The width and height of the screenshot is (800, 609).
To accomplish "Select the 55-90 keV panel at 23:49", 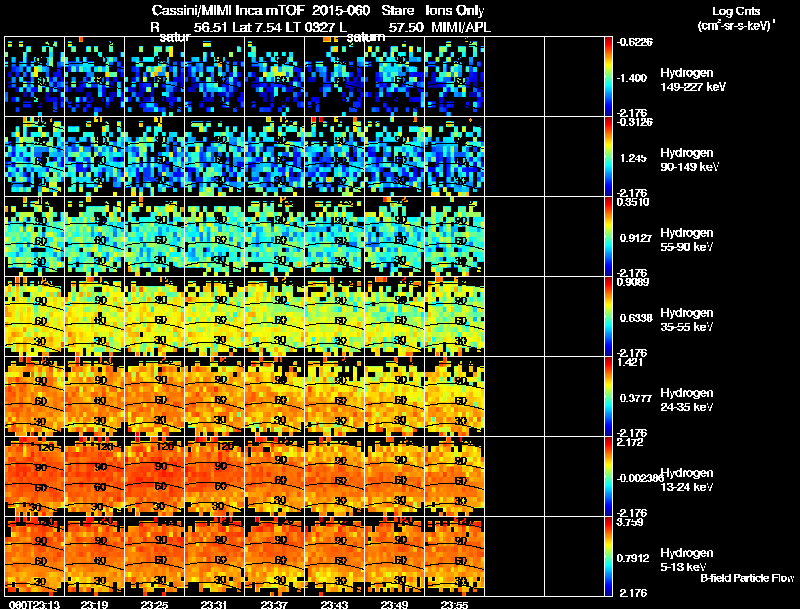I will tap(394, 237).
